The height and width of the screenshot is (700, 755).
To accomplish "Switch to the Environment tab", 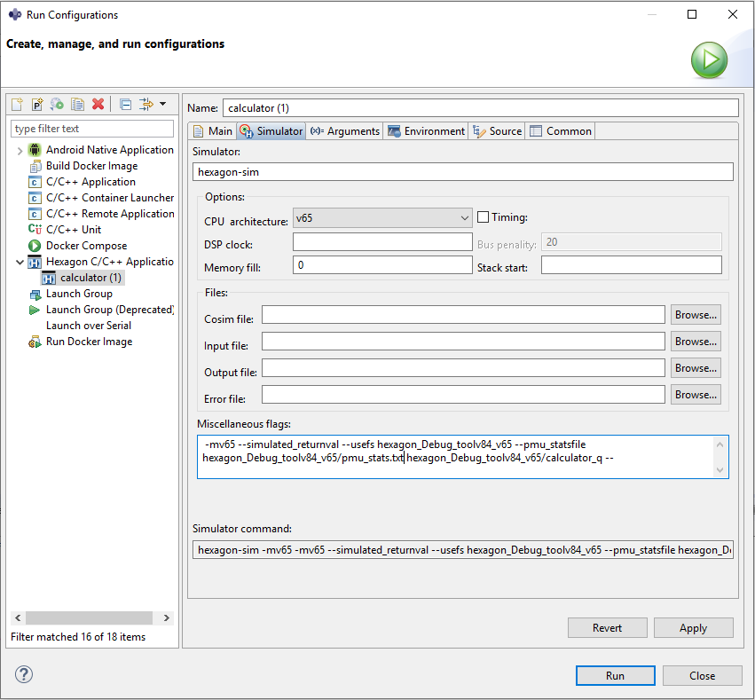I will pos(426,131).
